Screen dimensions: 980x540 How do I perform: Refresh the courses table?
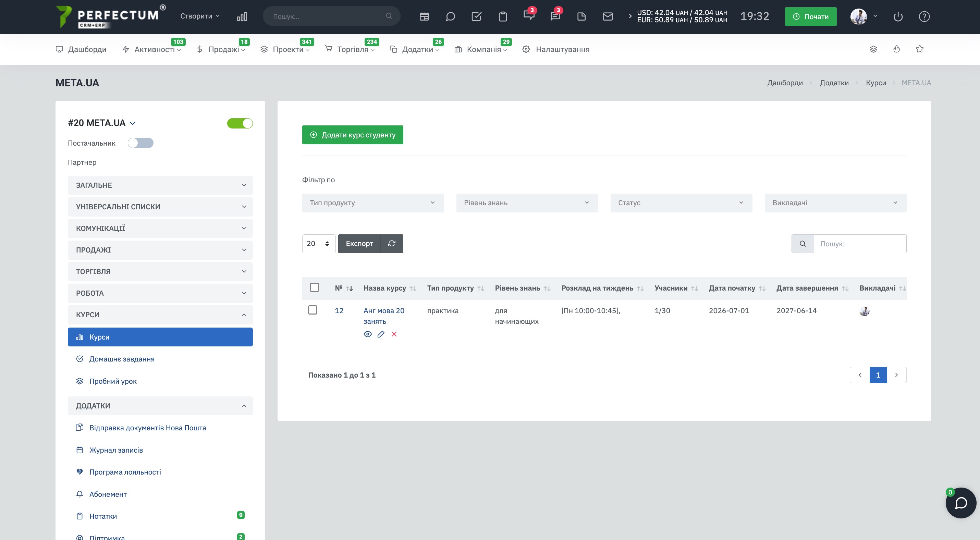pyautogui.click(x=392, y=243)
